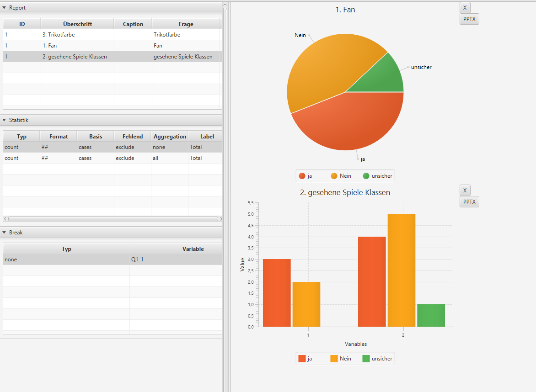This screenshot has height=392, width=536.
Task: Click the "1. Fan" chart title
Action: coord(345,10)
